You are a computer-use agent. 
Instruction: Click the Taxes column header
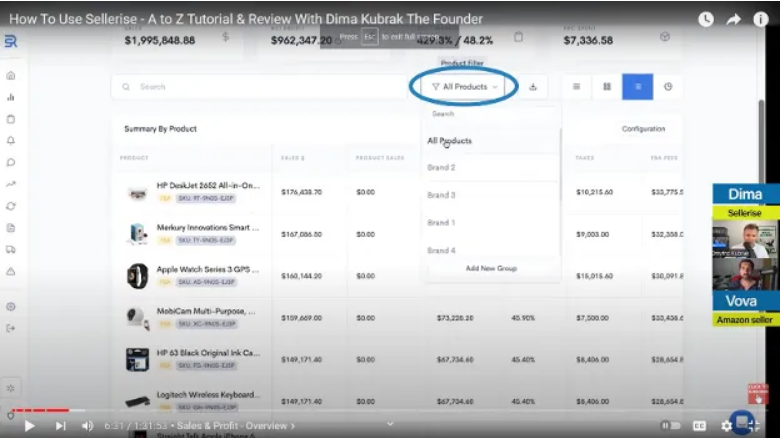[x=585, y=158]
